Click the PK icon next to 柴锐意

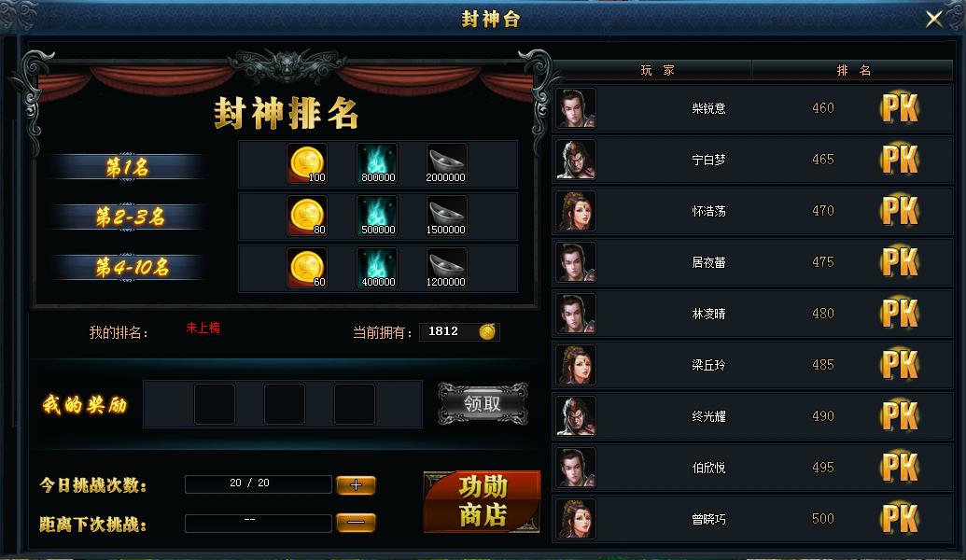point(900,108)
